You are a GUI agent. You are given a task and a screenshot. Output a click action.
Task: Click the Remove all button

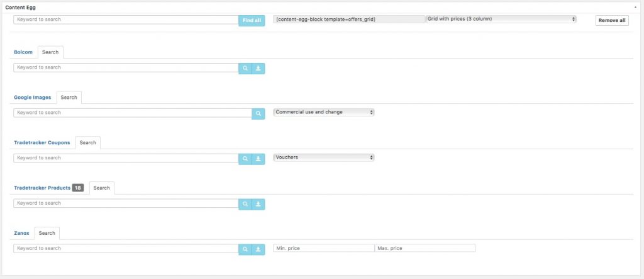612,21
